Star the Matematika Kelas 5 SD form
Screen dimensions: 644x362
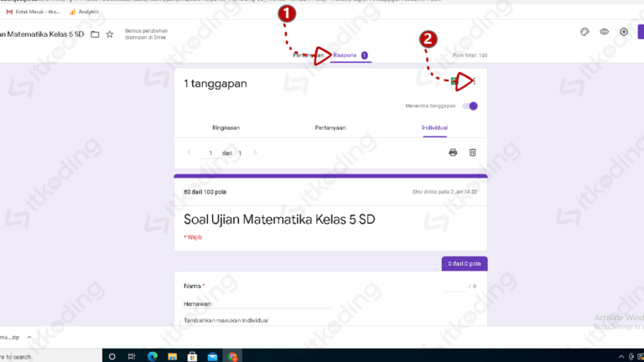(x=110, y=34)
